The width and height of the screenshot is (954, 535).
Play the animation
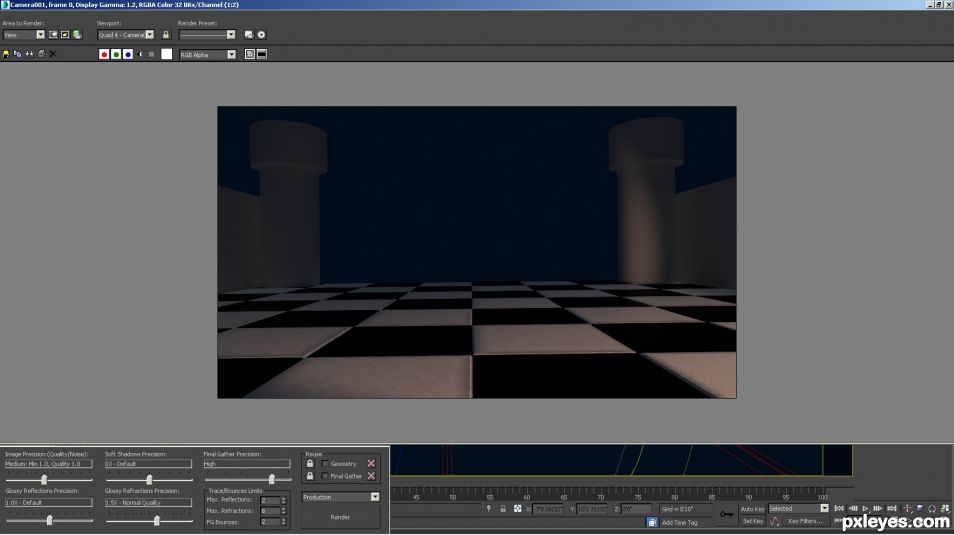pos(865,508)
